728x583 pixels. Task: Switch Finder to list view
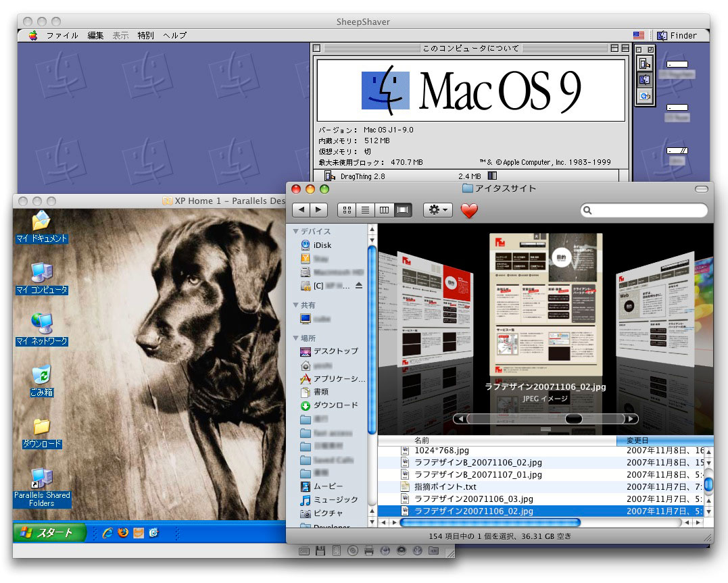(366, 210)
